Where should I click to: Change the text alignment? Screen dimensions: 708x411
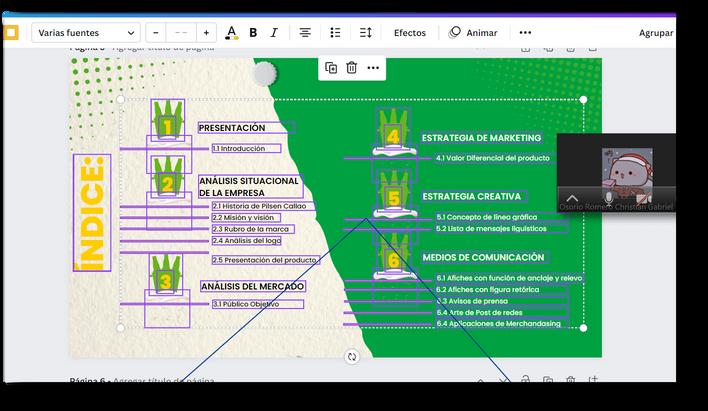pyautogui.click(x=305, y=33)
